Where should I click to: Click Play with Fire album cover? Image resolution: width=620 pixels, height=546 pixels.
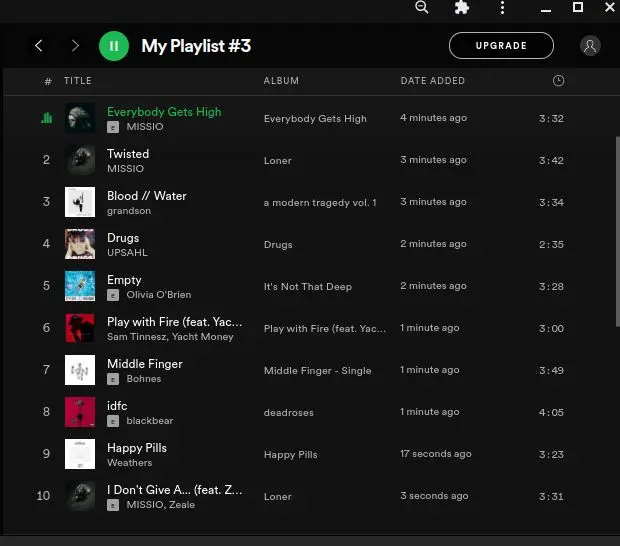coord(80,328)
